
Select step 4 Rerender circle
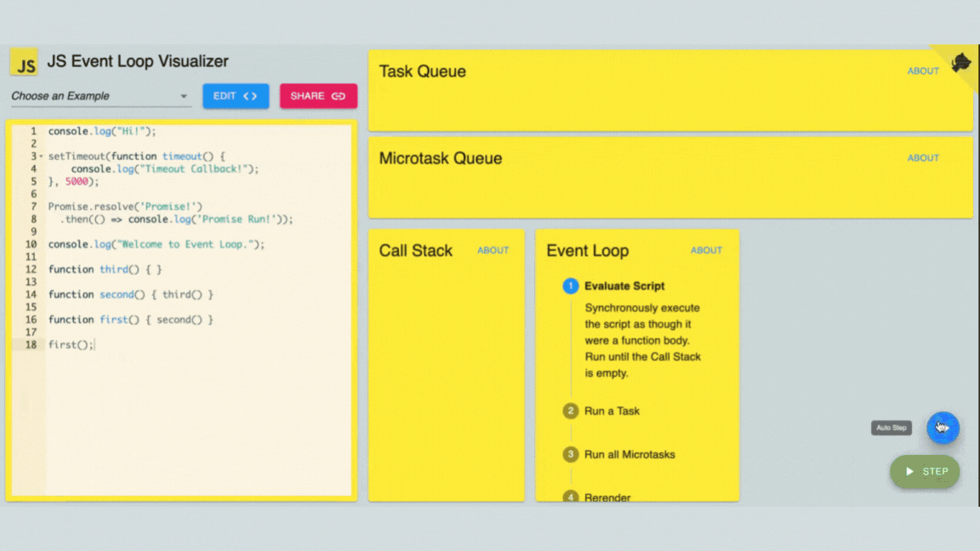coord(570,497)
